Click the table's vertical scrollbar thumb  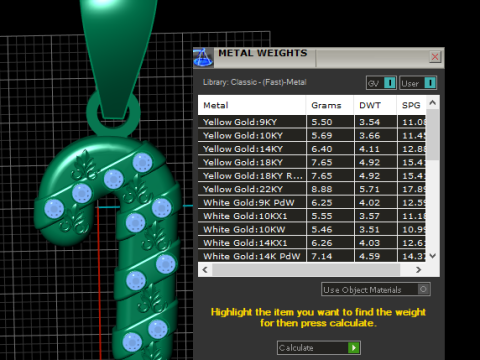pos(433,135)
